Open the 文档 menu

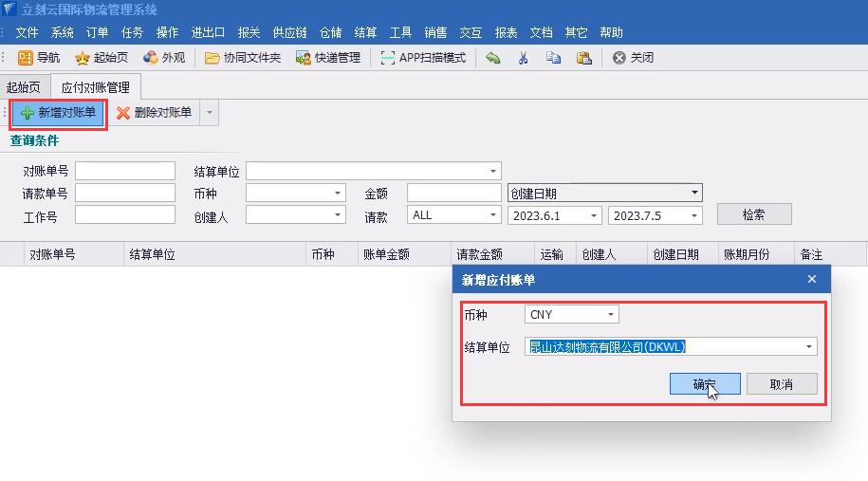click(542, 32)
